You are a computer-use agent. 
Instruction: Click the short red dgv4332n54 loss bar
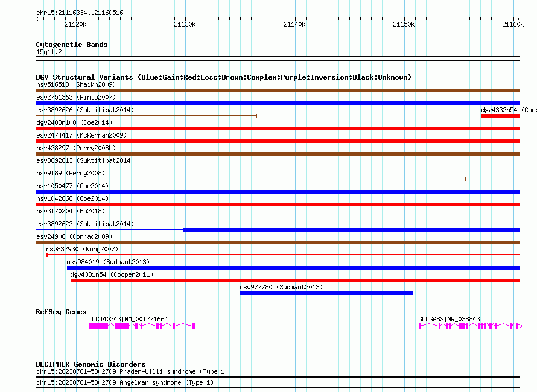point(501,116)
